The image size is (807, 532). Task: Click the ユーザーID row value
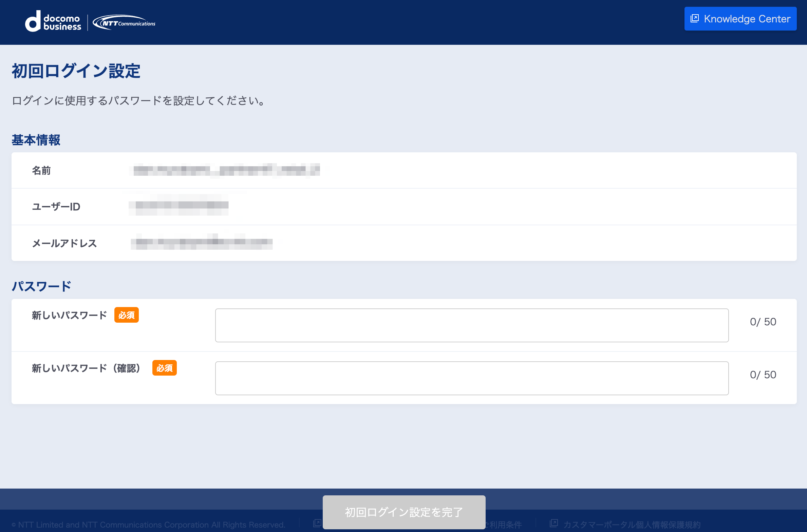tap(179, 206)
